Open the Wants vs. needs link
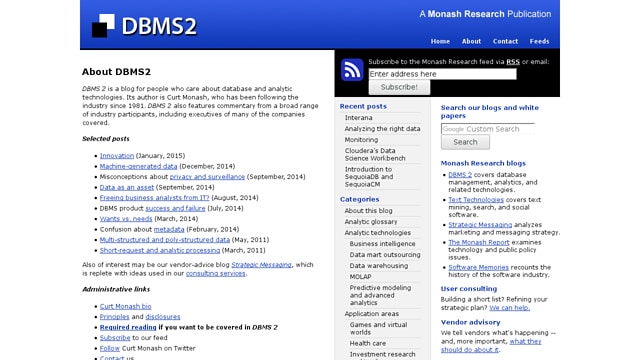The height and width of the screenshot is (360, 640). tap(126, 219)
